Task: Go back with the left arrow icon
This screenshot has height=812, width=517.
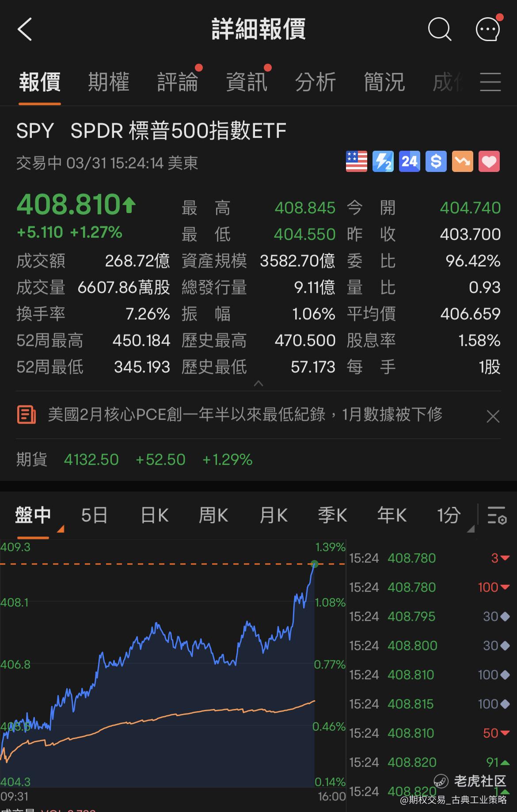Action: tap(25, 30)
